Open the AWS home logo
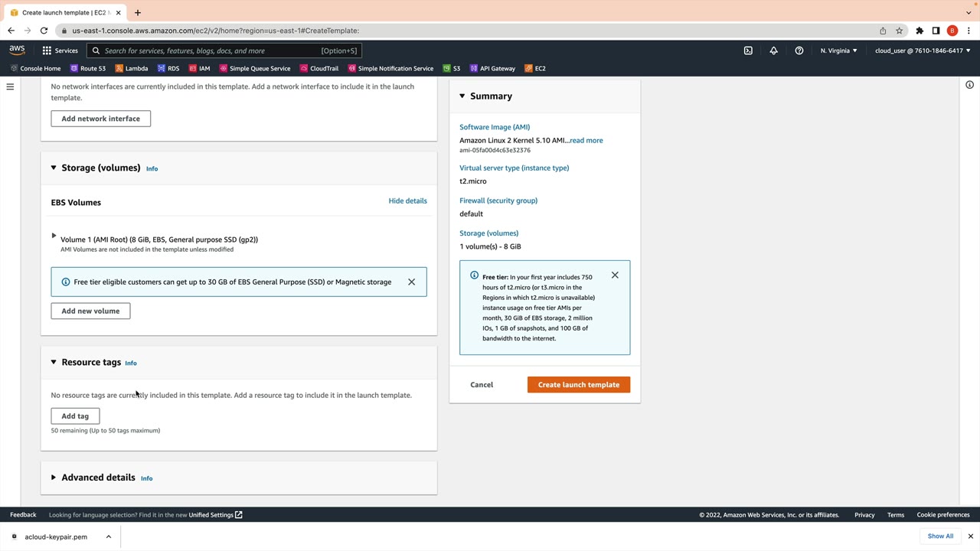The height and width of the screenshot is (551, 980). (17, 51)
